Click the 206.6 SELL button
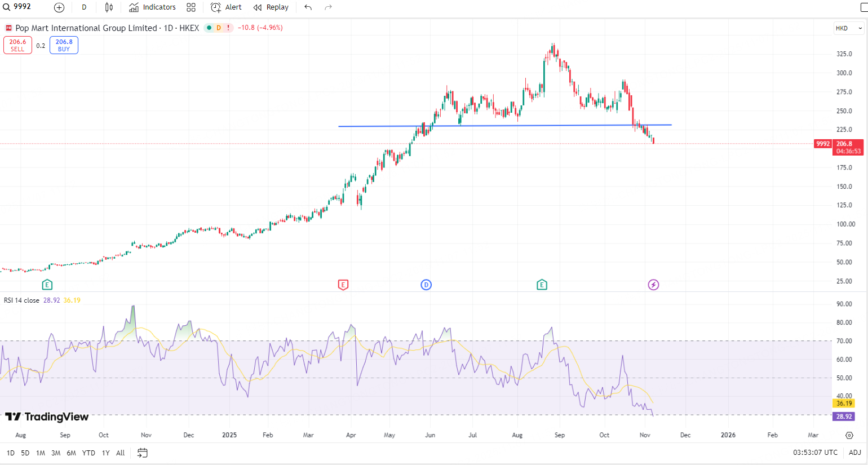 17,45
